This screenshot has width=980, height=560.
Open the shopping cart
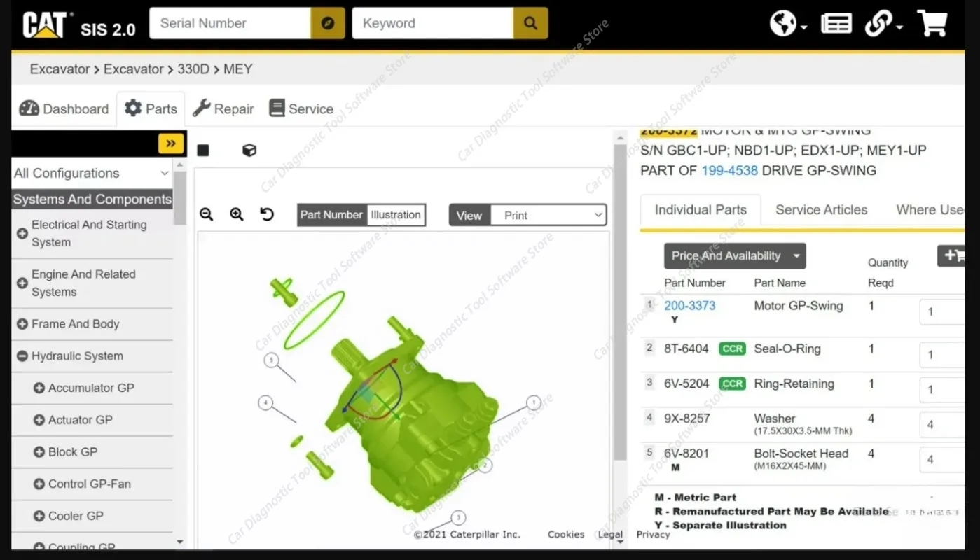click(932, 23)
